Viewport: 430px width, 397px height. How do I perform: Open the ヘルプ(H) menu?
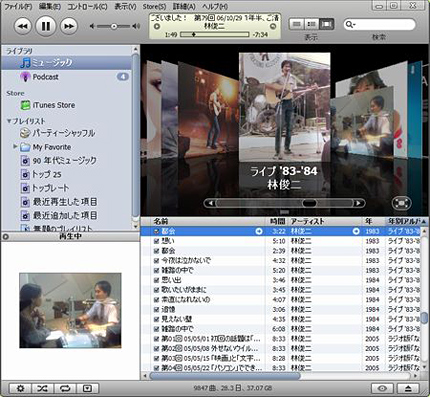point(215,6)
